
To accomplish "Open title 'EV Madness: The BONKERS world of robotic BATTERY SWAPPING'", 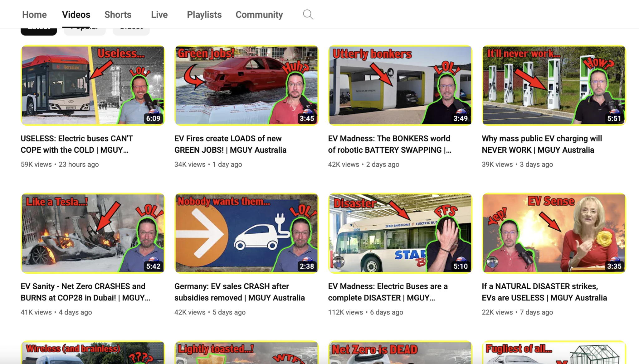I will point(390,144).
